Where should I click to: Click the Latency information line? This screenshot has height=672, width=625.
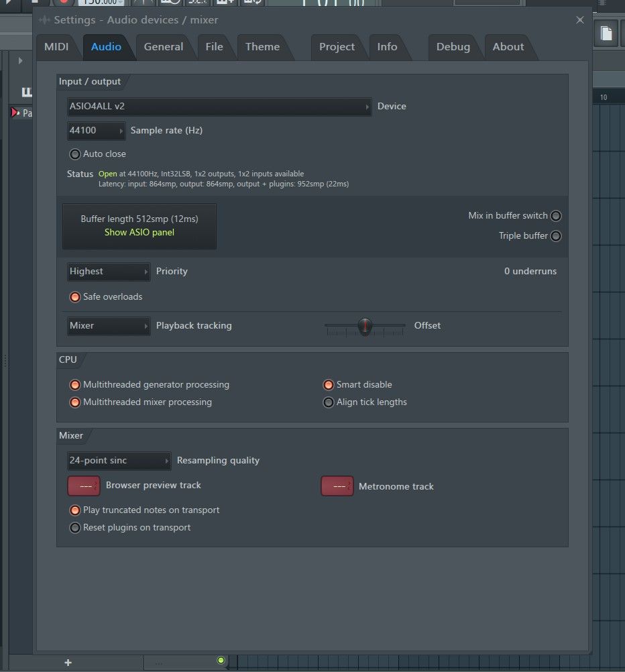pyautogui.click(x=224, y=184)
